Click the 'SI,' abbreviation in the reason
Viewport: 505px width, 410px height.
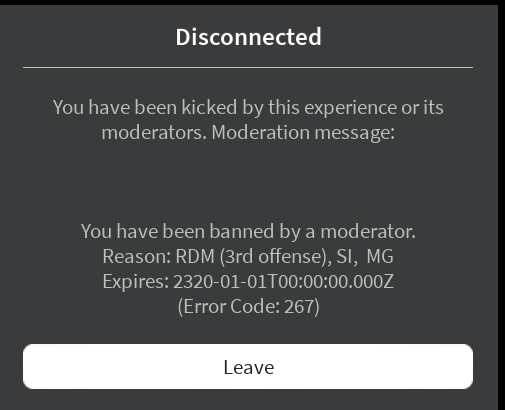347,257
